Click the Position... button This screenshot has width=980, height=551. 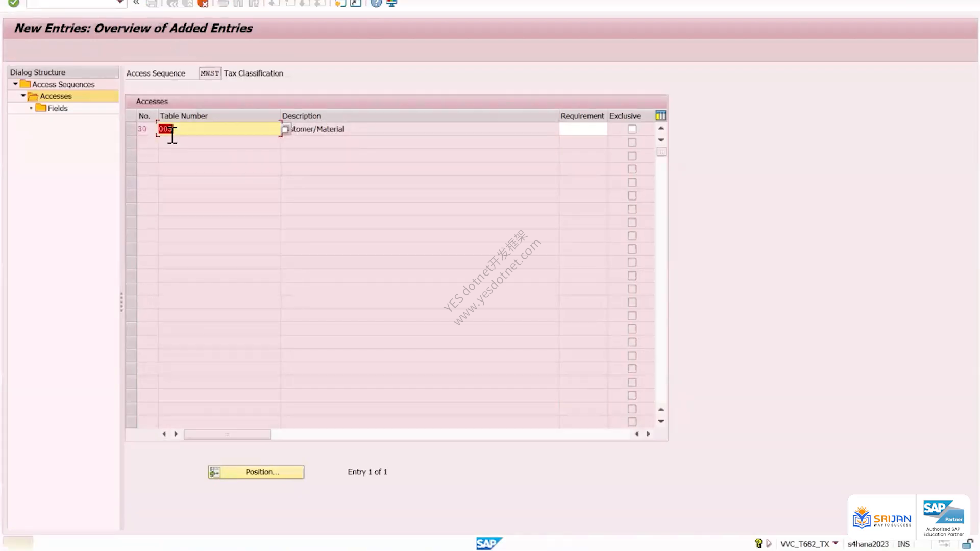tap(256, 472)
